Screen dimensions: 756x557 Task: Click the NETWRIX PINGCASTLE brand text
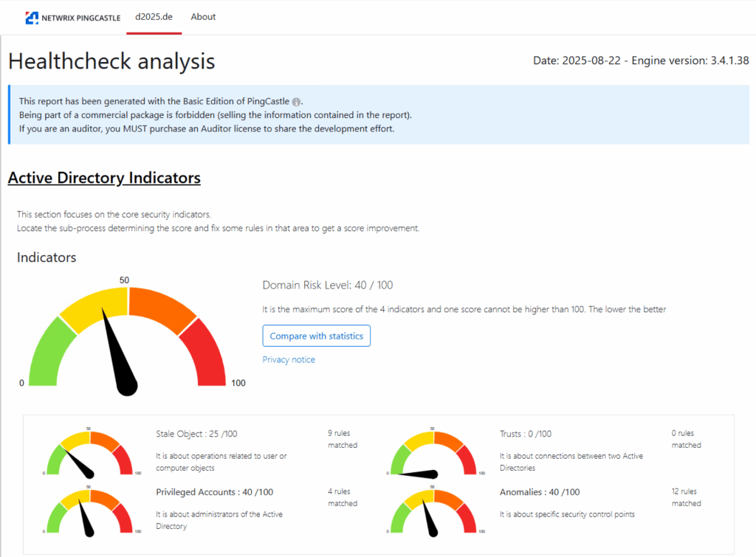pyautogui.click(x=81, y=18)
